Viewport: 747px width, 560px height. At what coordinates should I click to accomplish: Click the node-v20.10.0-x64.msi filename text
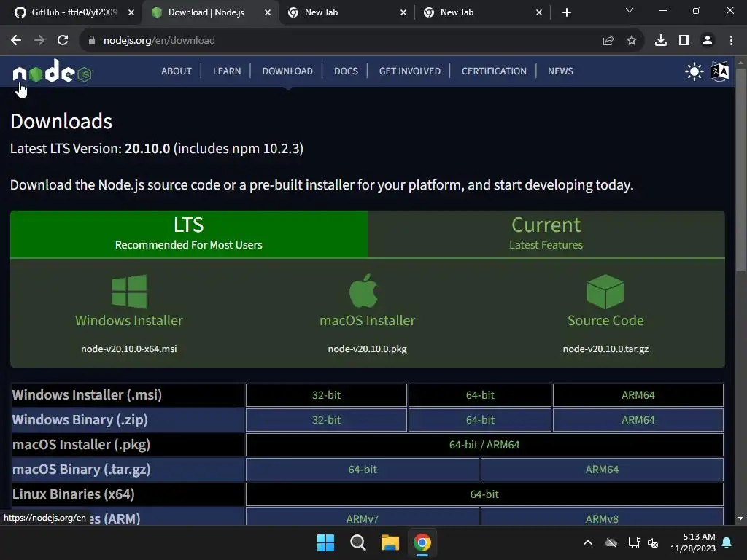pyautogui.click(x=128, y=349)
